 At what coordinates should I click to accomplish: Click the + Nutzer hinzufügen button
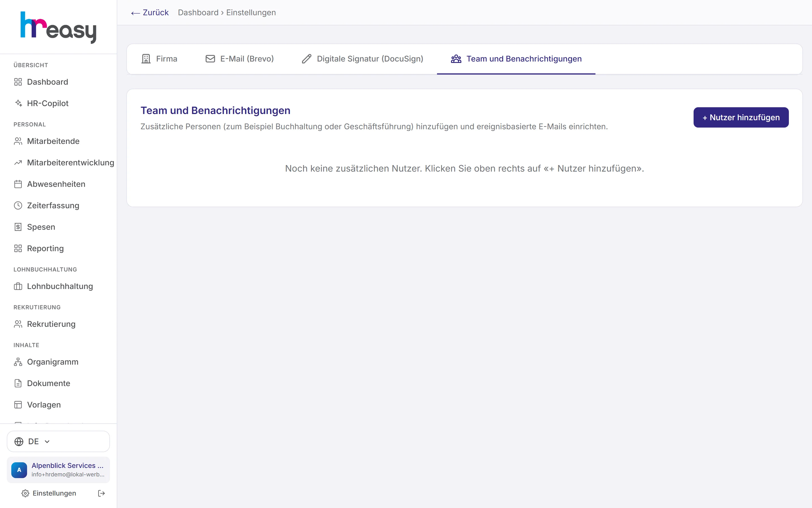click(741, 117)
